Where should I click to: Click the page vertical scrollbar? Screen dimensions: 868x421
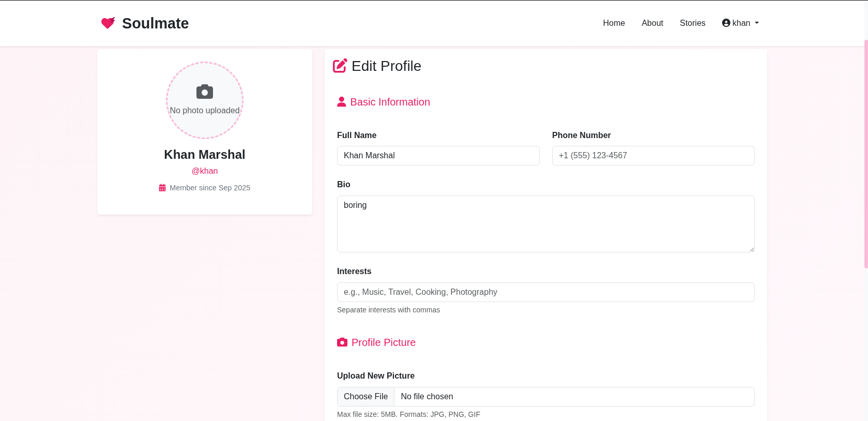click(866, 154)
